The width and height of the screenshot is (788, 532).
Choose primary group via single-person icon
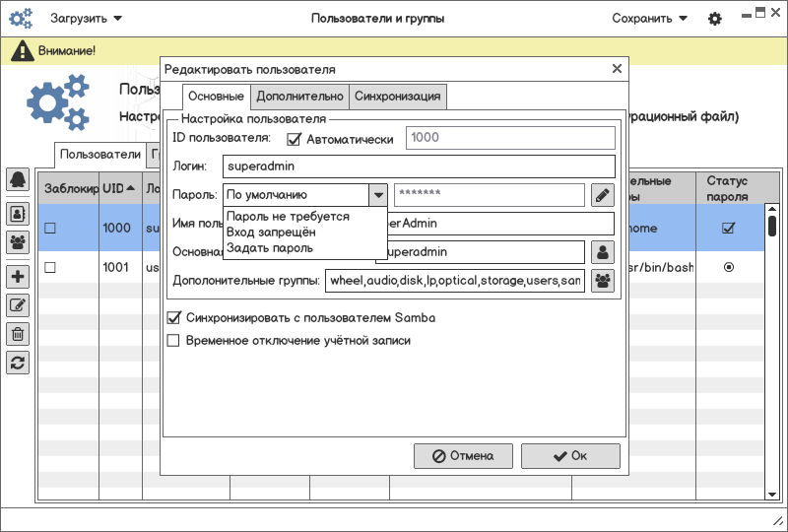point(603,252)
